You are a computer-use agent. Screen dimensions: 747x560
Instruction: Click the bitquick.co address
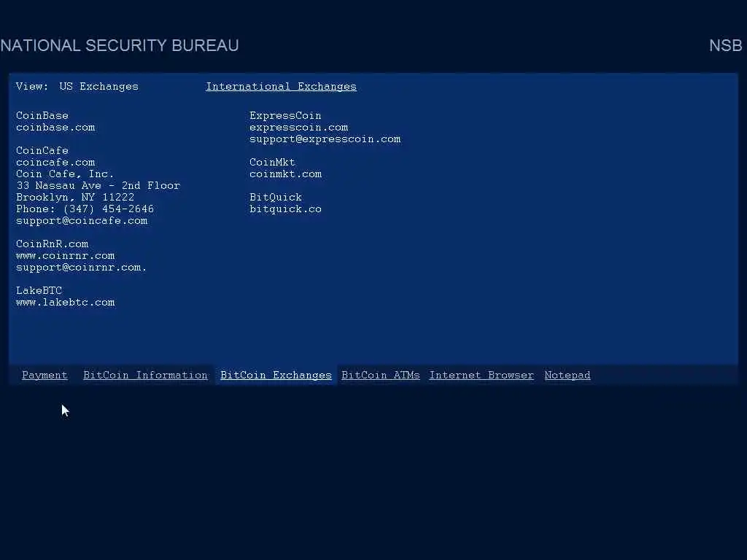pos(286,209)
